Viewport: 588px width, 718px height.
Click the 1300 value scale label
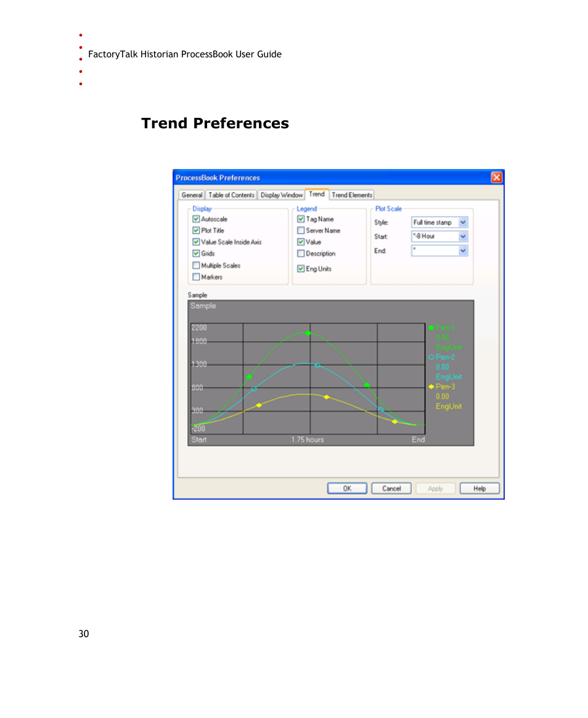coord(199,365)
